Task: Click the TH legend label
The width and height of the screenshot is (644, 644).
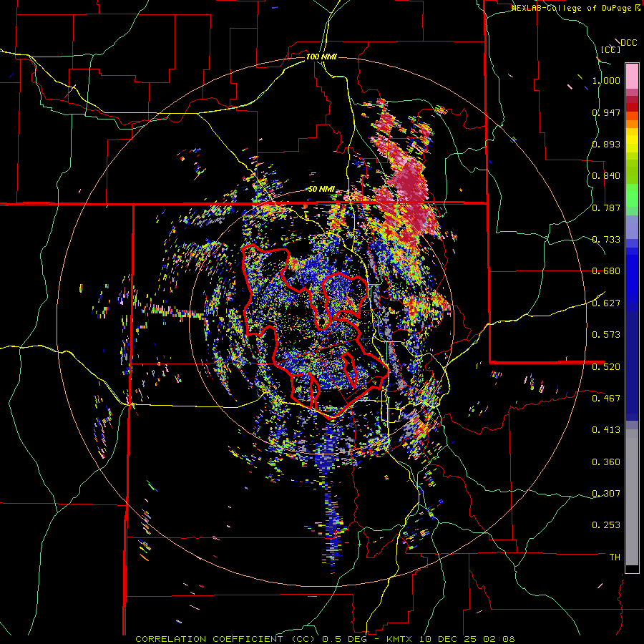Action: 615,557
